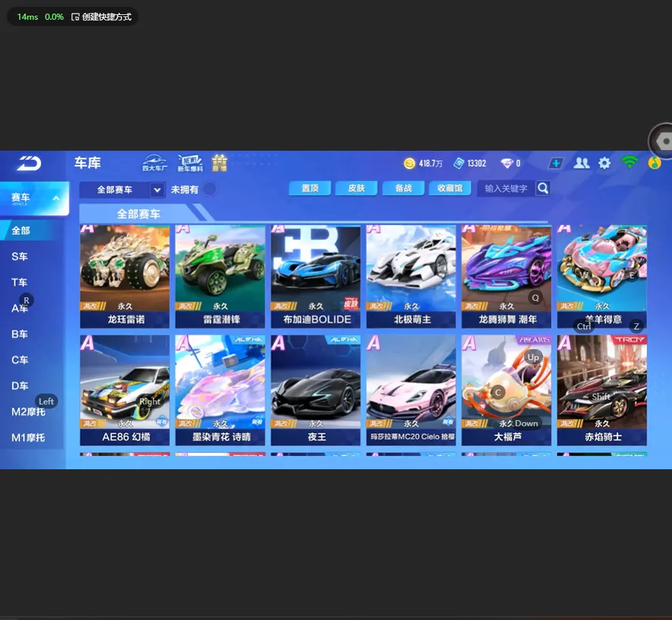The width and height of the screenshot is (672, 620).
Task: Select the 布加迪BOLIDE car card
Action: (x=316, y=276)
